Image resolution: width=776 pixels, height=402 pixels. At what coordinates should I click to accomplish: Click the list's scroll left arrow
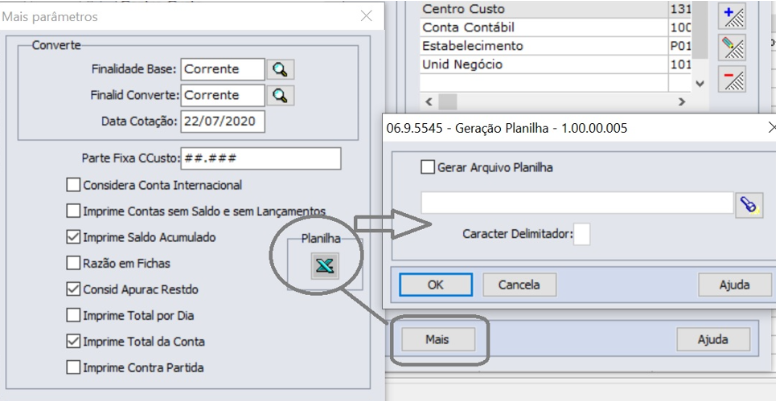tap(429, 102)
